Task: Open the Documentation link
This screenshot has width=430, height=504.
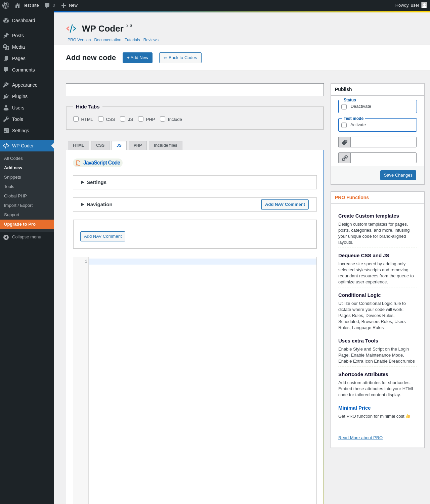Action: 107,40
